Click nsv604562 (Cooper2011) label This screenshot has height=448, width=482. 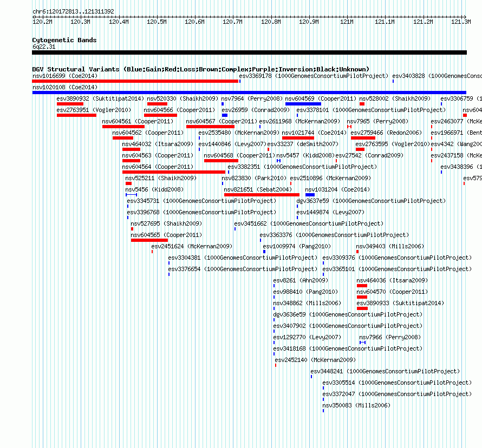[148, 133]
